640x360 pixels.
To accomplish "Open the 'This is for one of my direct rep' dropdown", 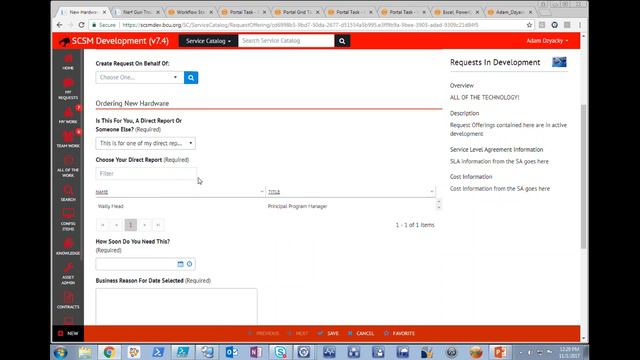I will pos(146,143).
